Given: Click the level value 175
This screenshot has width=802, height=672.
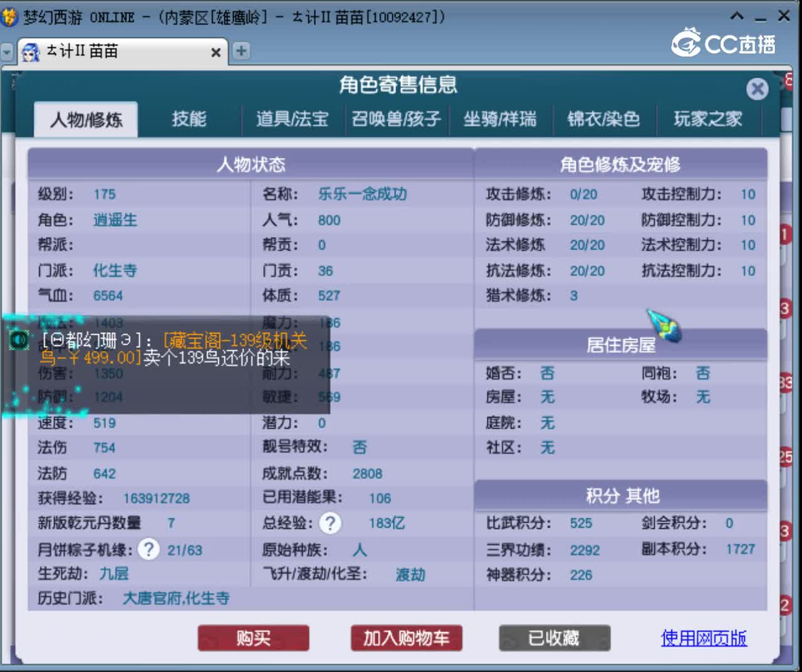Looking at the screenshot, I should coord(105,194).
